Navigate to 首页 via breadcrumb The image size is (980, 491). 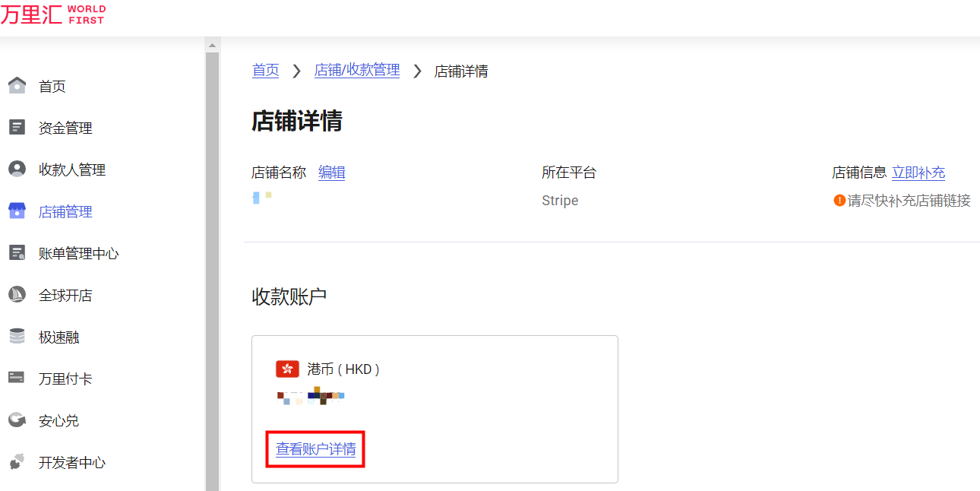tap(266, 71)
